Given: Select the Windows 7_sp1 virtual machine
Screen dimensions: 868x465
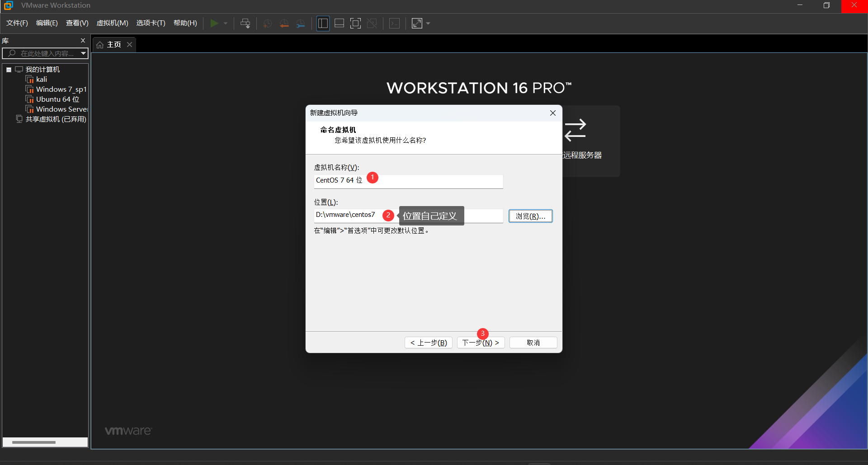Looking at the screenshot, I should click(x=61, y=89).
